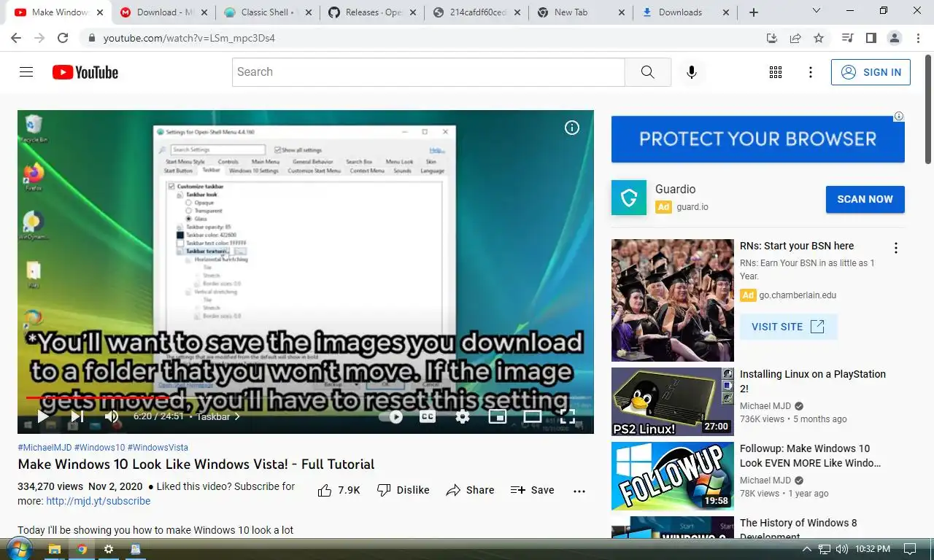The height and width of the screenshot is (560, 934).
Task: Expand the Taskbar chapter chevron
Action: [237, 417]
